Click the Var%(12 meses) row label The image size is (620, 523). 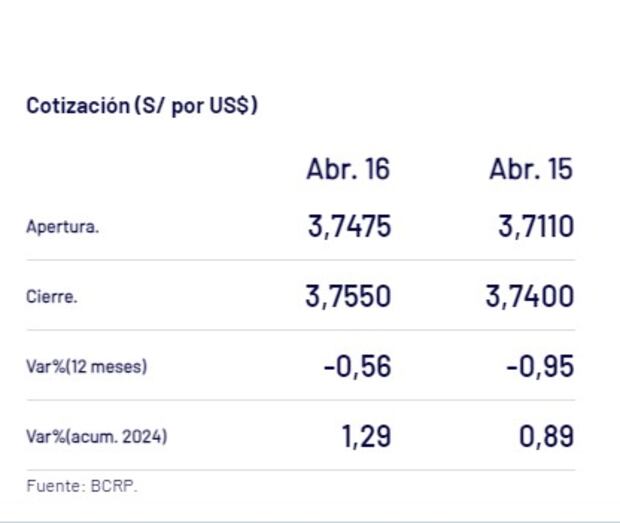coord(86,366)
